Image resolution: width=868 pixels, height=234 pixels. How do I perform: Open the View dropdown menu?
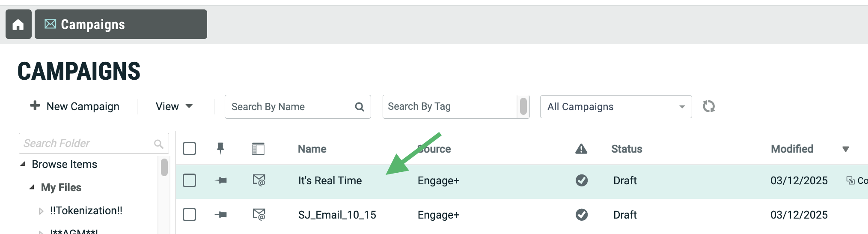(x=174, y=106)
